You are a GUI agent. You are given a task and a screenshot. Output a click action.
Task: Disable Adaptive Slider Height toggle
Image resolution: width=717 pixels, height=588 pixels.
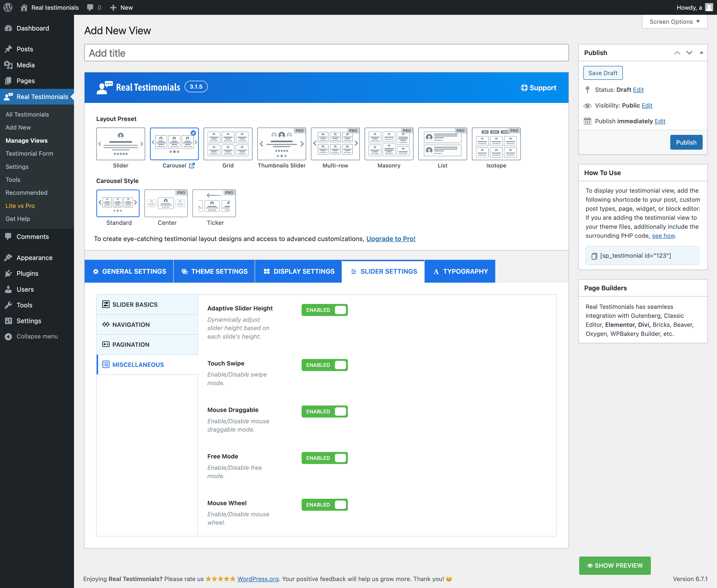(x=325, y=310)
